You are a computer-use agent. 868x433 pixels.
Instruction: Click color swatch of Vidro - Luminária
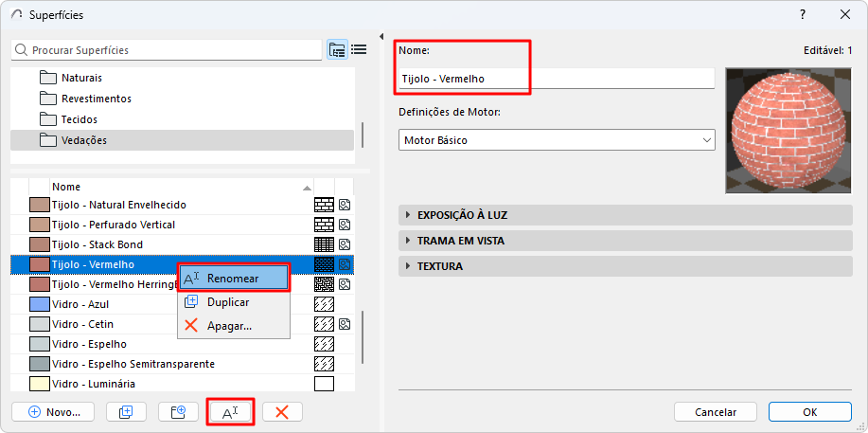click(x=39, y=384)
